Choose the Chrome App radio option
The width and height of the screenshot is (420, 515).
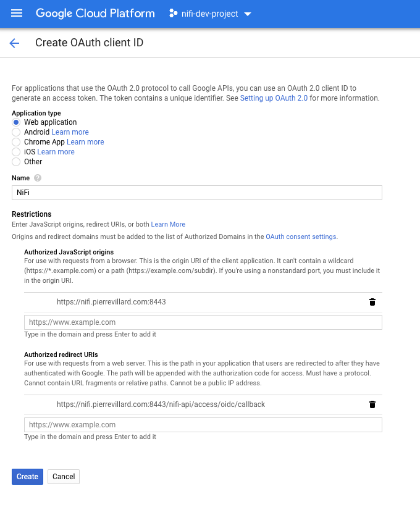[16, 142]
